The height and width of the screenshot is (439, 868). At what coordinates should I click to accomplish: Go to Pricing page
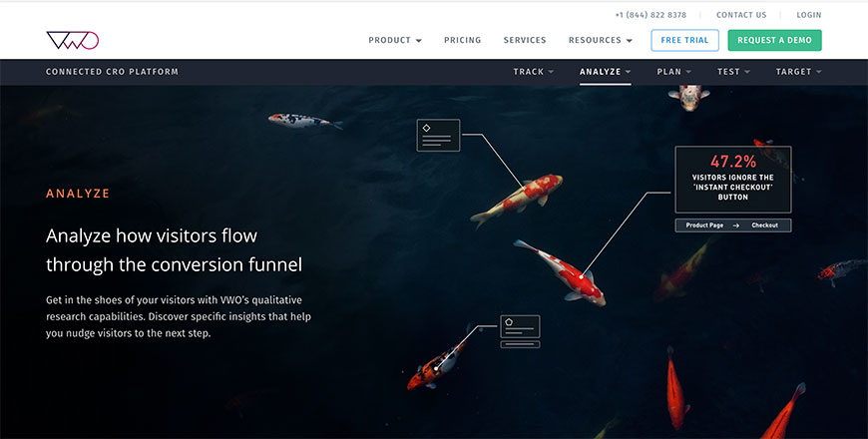[462, 40]
